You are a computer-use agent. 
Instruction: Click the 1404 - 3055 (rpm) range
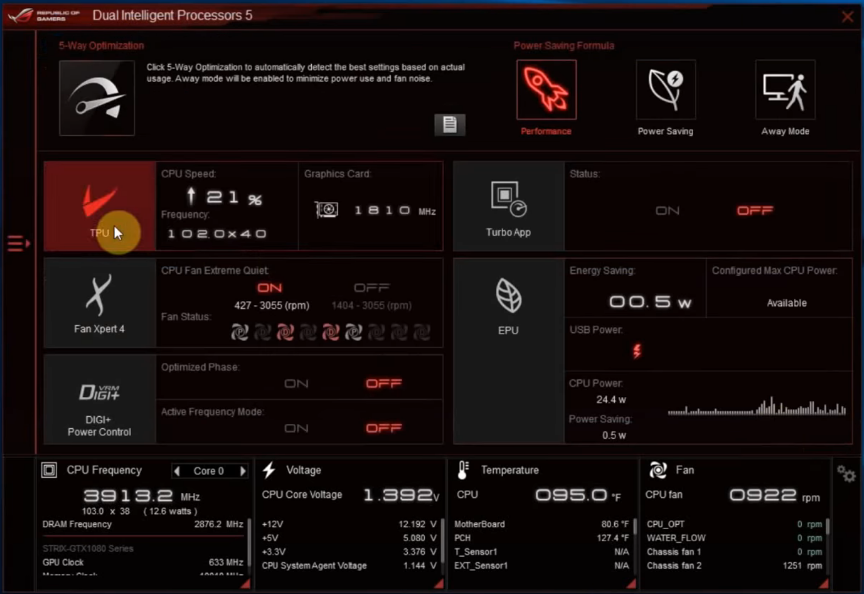pos(371,305)
